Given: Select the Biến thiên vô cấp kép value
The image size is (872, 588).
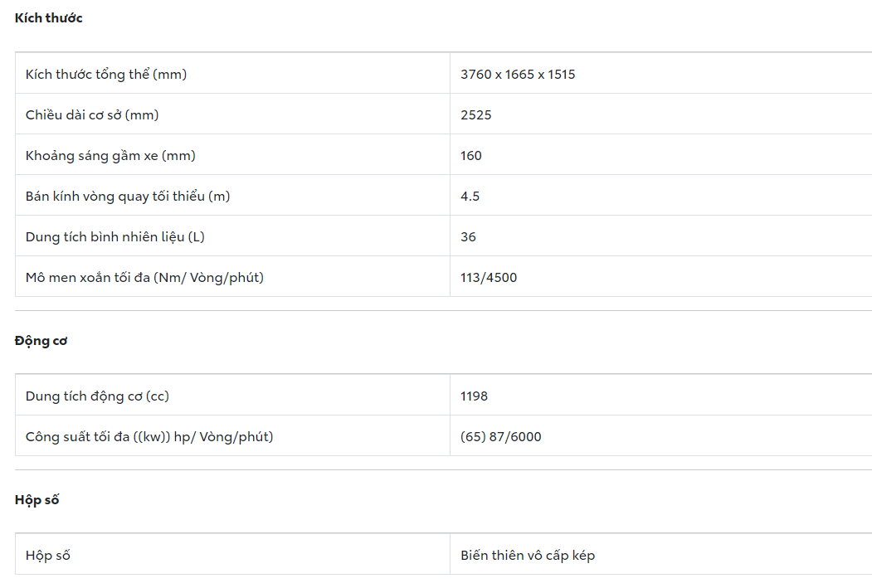Looking at the screenshot, I should point(528,556).
